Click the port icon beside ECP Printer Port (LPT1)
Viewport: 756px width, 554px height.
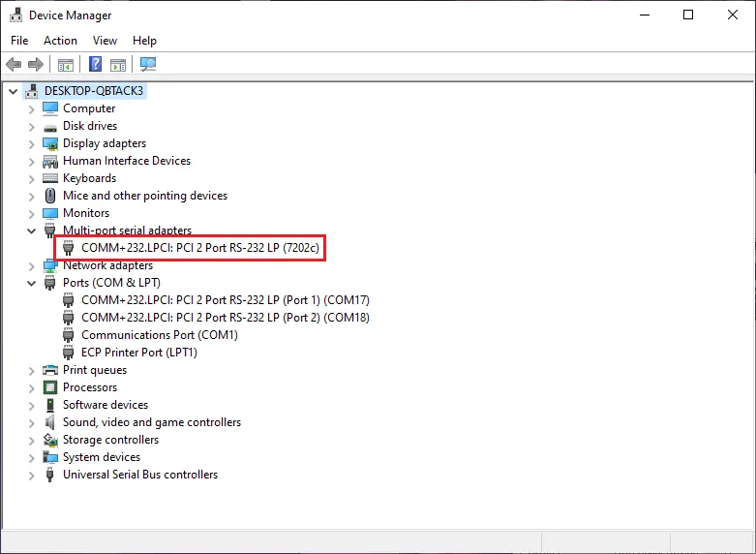69,353
